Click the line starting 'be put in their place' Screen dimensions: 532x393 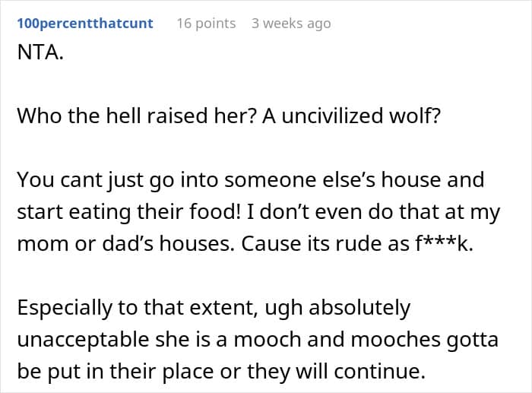tap(221, 372)
